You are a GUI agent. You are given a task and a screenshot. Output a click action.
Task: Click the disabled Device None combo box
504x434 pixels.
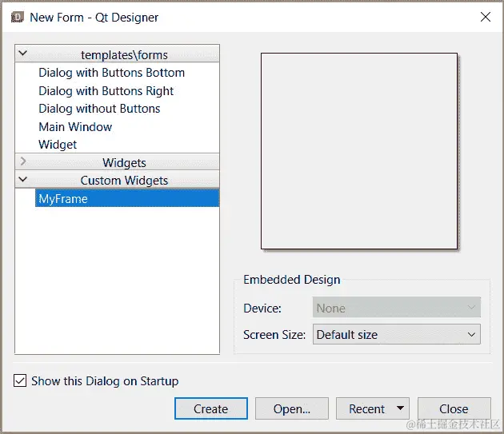click(397, 308)
